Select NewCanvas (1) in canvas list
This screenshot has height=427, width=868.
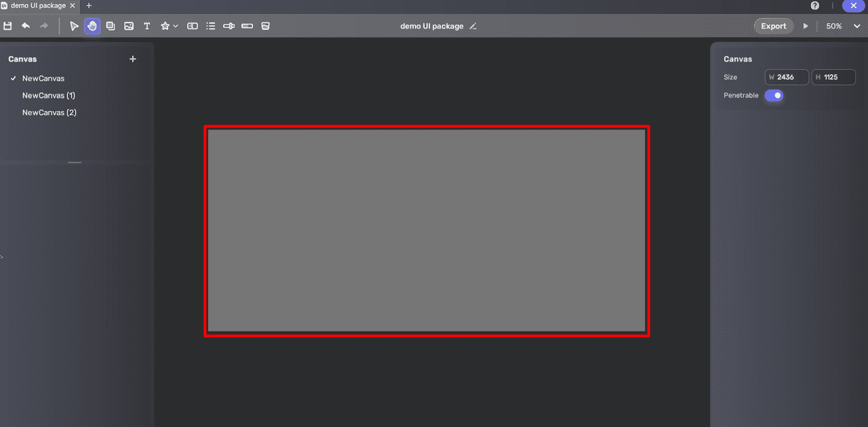tap(48, 96)
